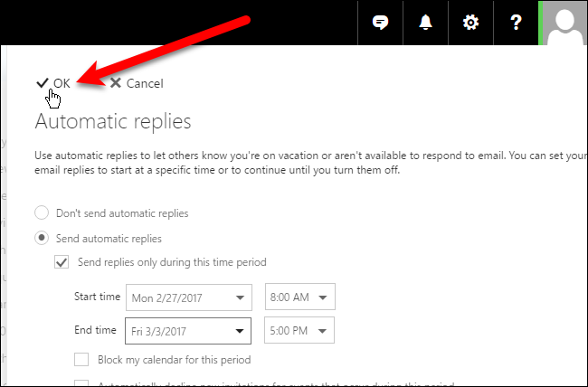Select Send automatic replies option
Image resolution: width=588 pixels, height=387 pixels.
(41, 239)
